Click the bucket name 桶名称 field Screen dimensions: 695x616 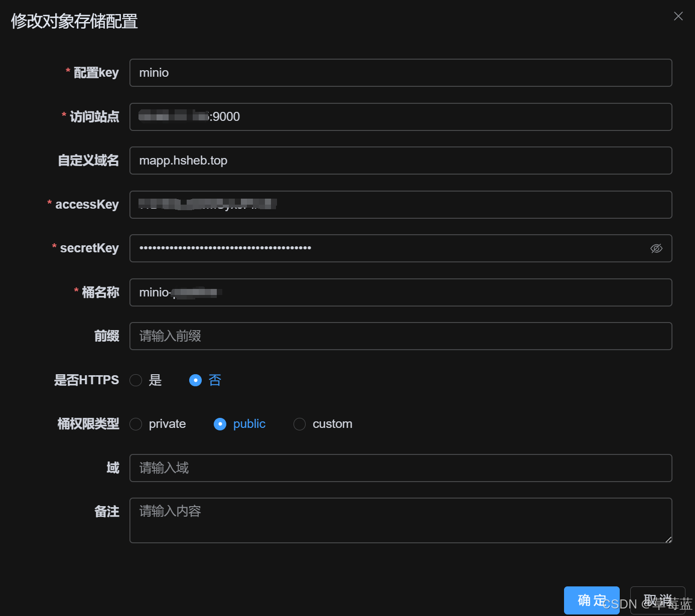click(400, 292)
